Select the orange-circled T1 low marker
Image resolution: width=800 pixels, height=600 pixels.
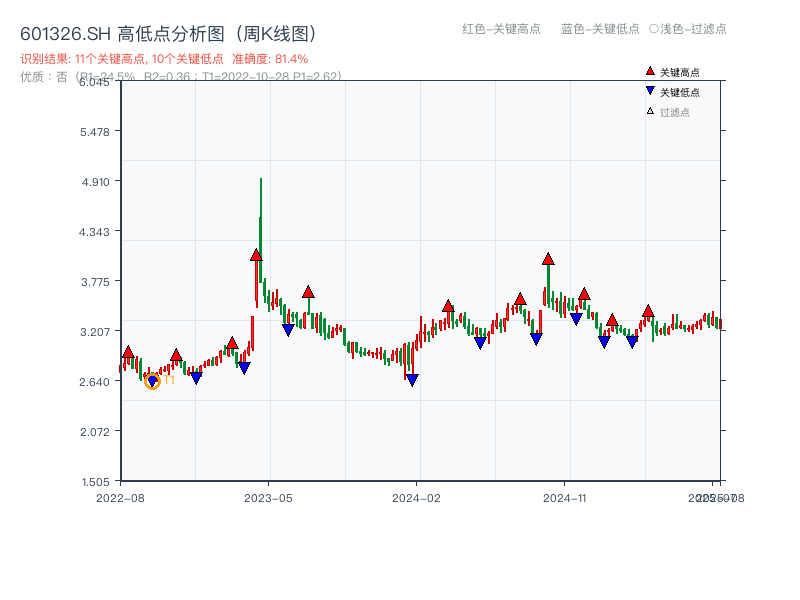pyautogui.click(x=152, y=381)
